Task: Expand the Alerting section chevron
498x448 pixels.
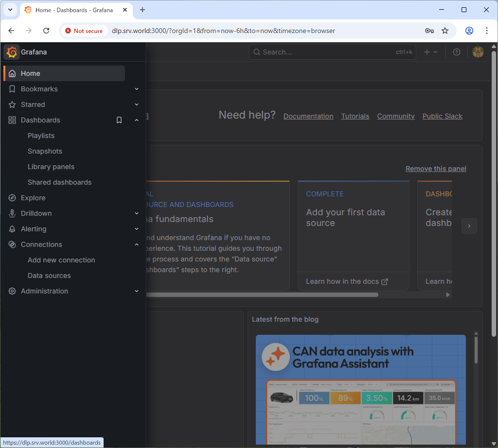Action: pyautogui.click(x=137, y=229)
